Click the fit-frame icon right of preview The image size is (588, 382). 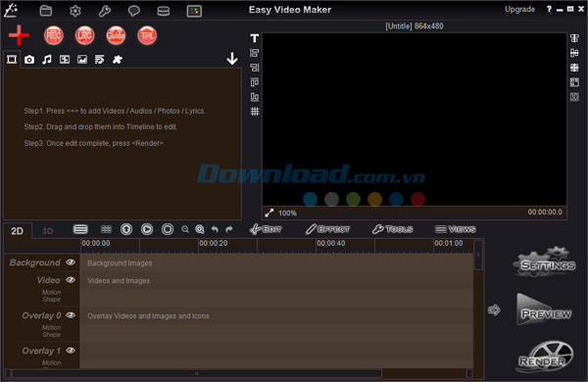[x=574, y=82]
